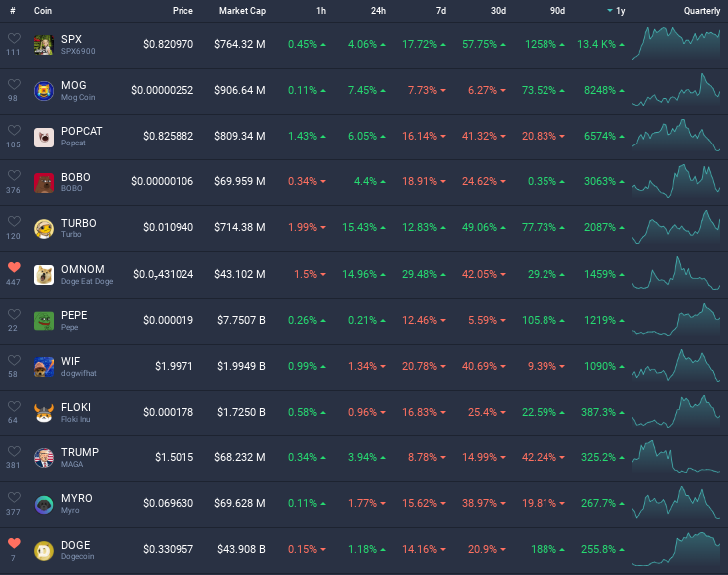Open FLOKI quarterly sparkline chart
728x575 pixels.
[676, 411]
